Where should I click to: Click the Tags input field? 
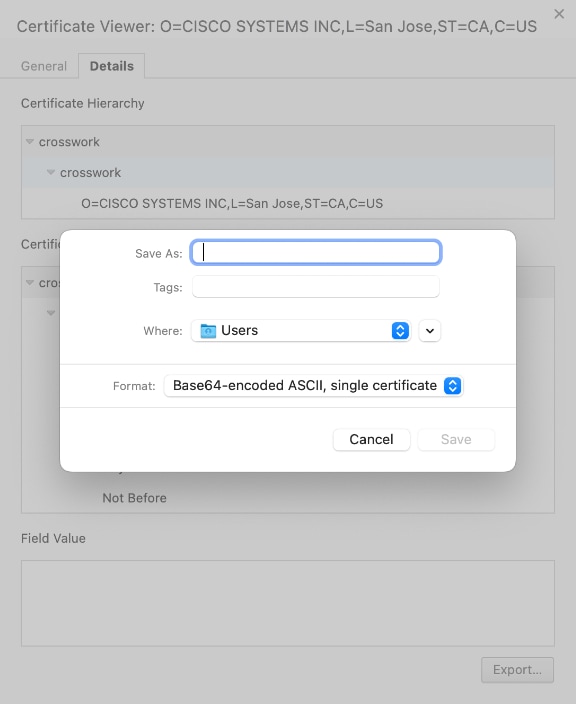tap(316, 287)
